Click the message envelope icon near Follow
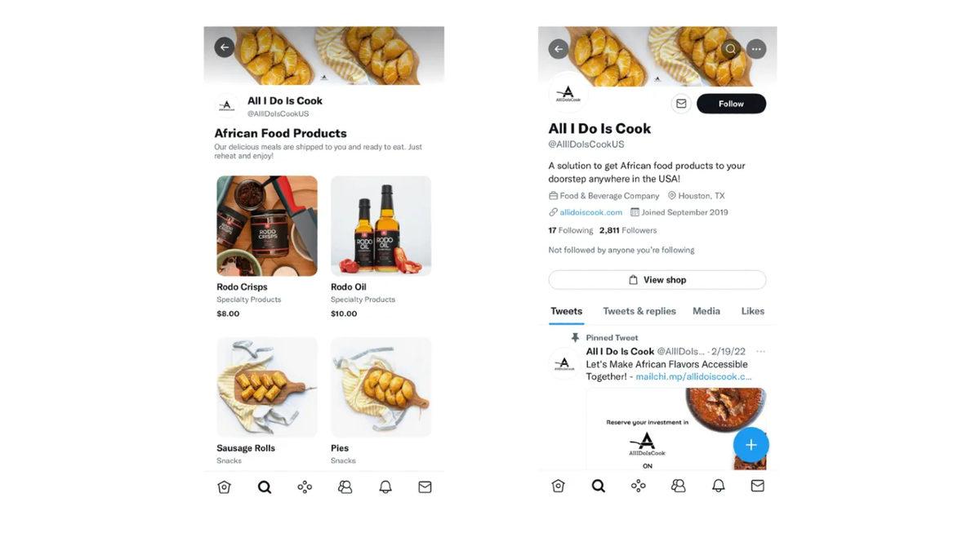Image resolution: width=980 pixels, height=551 pixels. 680,103
